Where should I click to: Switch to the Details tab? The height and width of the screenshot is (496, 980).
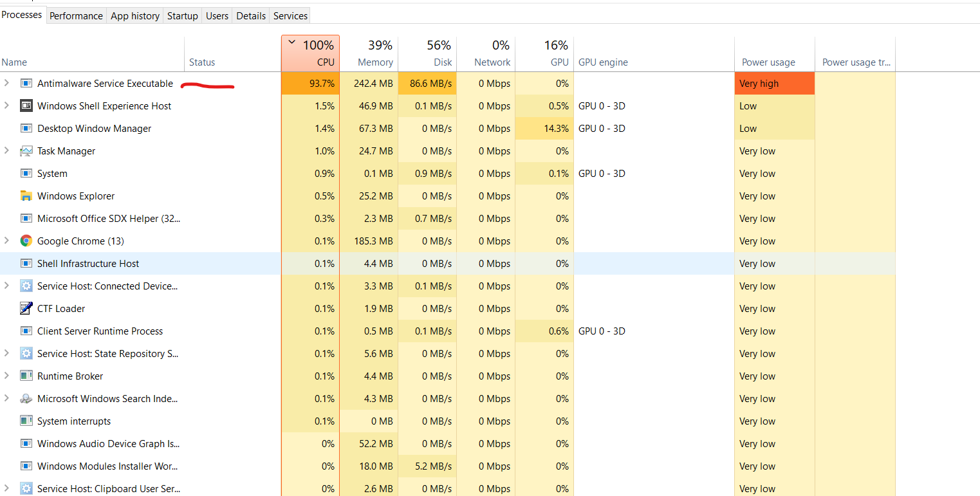[x=251, y=15]
